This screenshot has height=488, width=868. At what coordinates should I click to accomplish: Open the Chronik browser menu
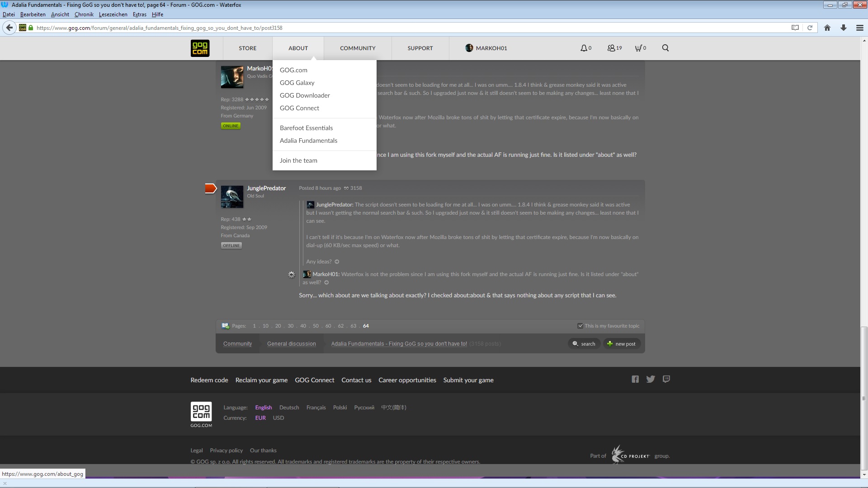(x=84, y=14)
